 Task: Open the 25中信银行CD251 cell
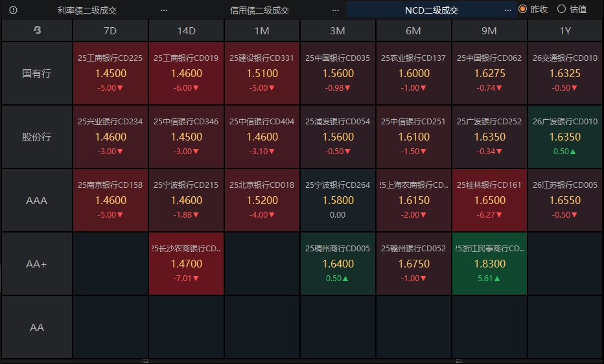(x=413, y=137)
